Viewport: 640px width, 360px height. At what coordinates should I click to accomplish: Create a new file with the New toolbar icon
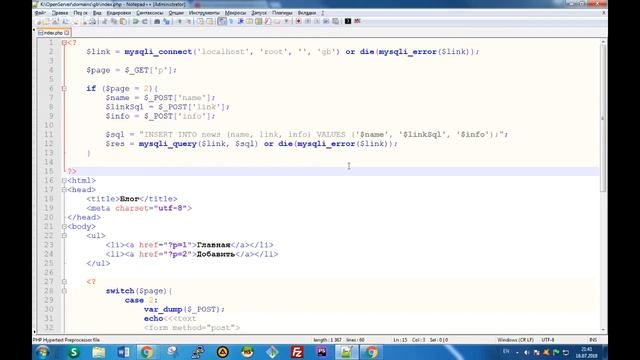click(38, 21)
